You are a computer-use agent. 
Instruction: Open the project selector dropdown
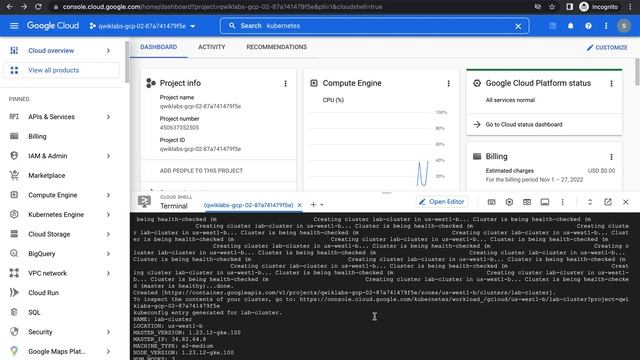[142, 26]
